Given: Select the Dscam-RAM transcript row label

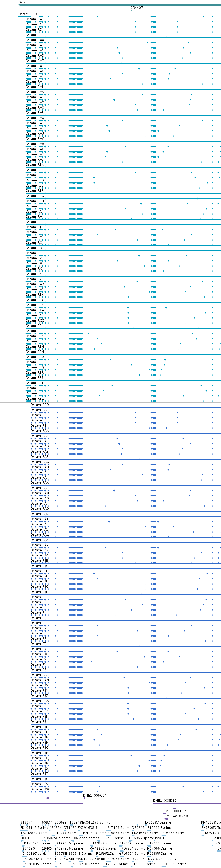Looking at the screenshot, I should point(35,102).
